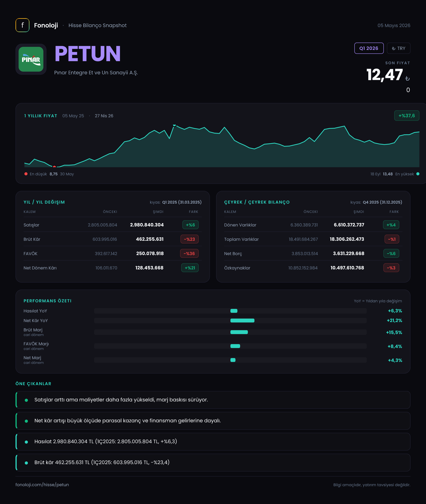Viewport: 426px width, 504px height.
Task: Click the Özkaynaklar -%3 badge
Action: click(x=391, y=268)
